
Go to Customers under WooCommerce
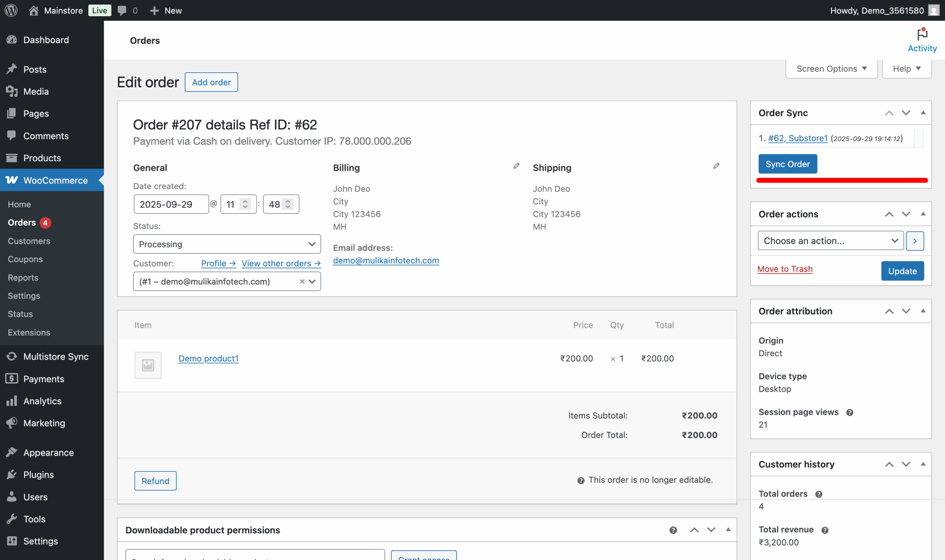pos(29,241)
